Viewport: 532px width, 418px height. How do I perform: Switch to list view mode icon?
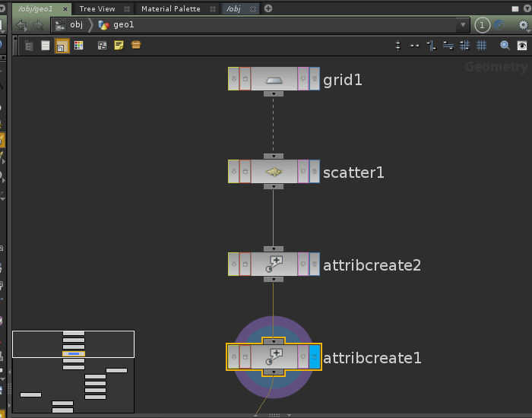pyautogui.click(x=46, y=46)
